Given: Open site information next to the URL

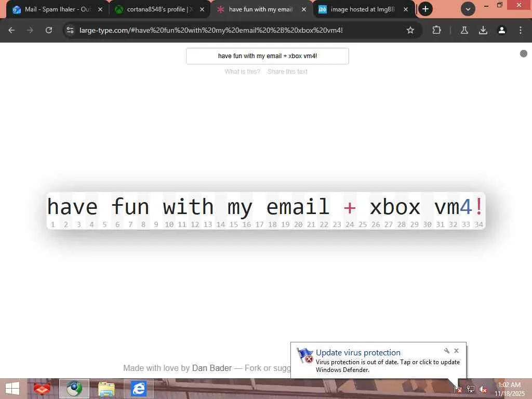Looking at the screenshot, I should pyautogui.click(x=70, y=30).
